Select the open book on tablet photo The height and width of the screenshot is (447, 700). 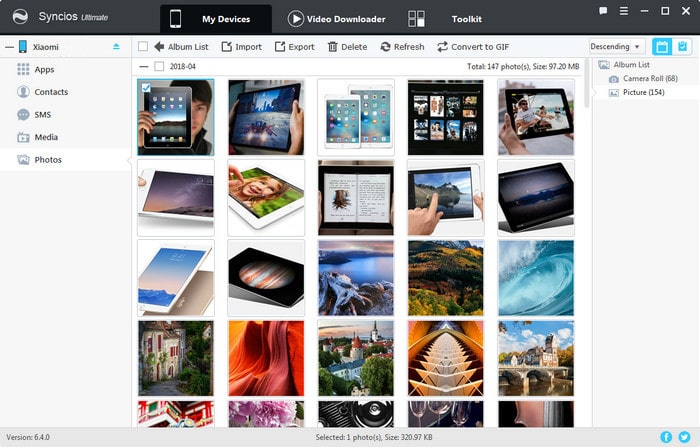pos(356,198)
